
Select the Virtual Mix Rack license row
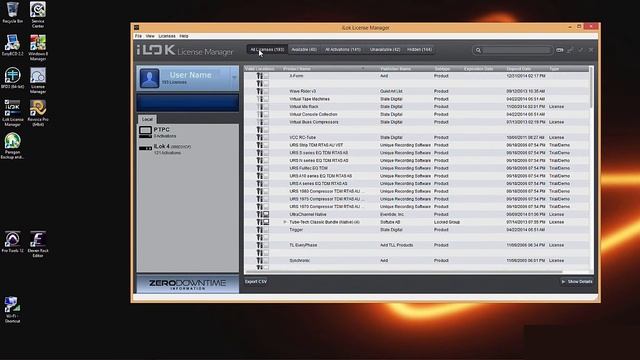tap(417, 107)
